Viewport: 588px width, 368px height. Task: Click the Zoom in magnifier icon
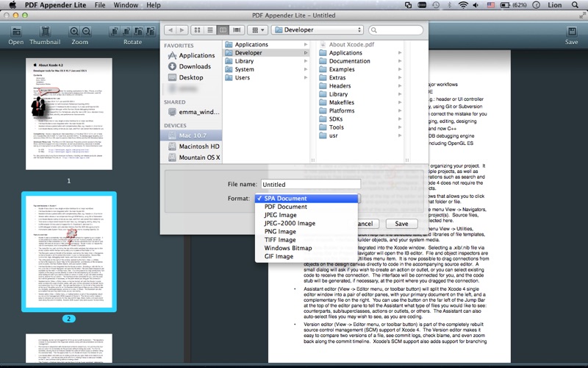coord(74,31)
